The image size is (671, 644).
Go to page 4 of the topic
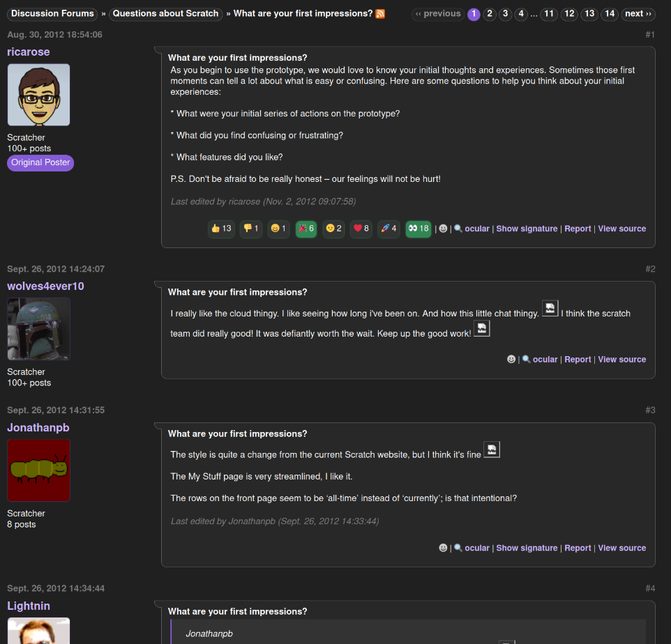point(521,14)
